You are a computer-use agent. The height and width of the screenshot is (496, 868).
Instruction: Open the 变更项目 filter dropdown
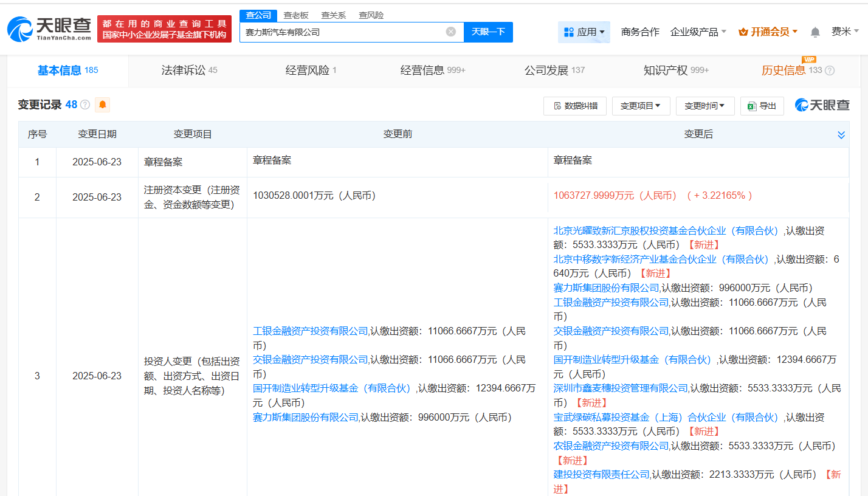(641, 106)
